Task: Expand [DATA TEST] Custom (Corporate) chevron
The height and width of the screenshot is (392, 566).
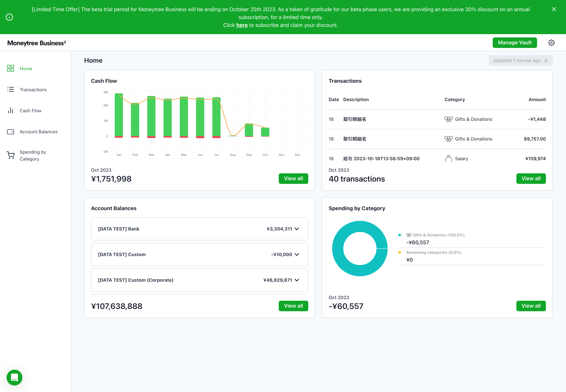Action: tap(297, 280)
